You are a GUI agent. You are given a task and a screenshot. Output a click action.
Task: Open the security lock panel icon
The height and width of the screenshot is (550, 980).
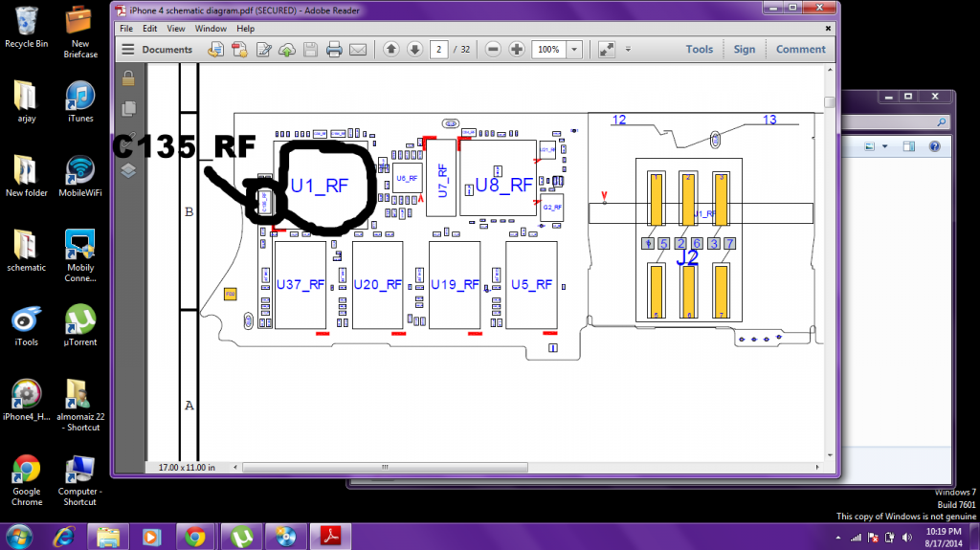click(128, 80)
